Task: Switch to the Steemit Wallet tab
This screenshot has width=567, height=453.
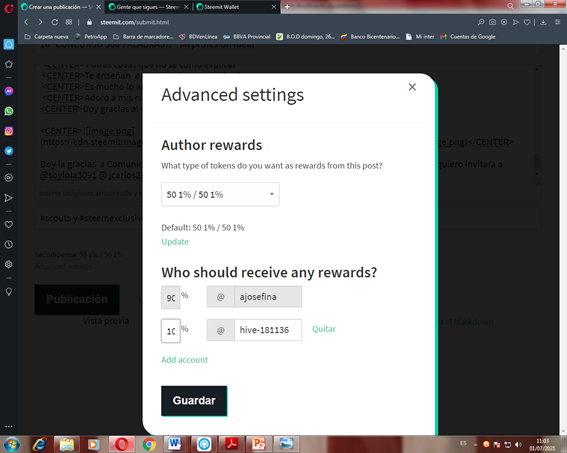Action: click(234, 7)
